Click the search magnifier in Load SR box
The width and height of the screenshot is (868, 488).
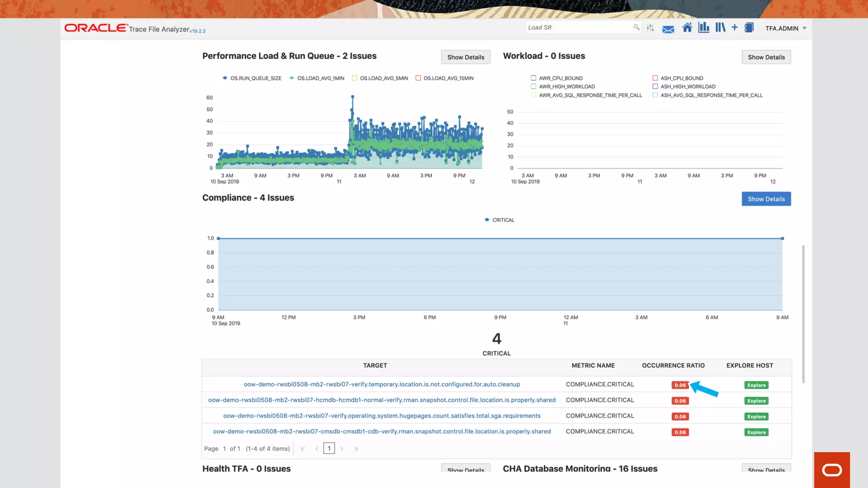click(x=636, y=27)
